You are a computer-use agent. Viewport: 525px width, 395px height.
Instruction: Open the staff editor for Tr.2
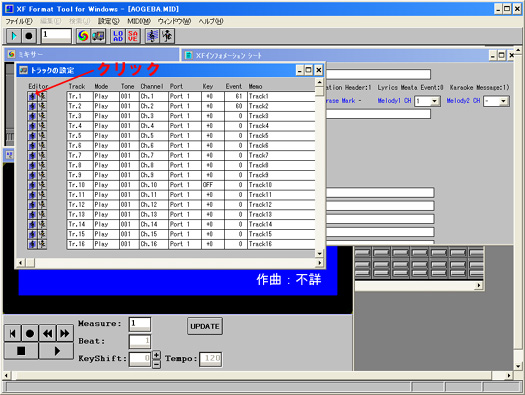click(32, 106)
